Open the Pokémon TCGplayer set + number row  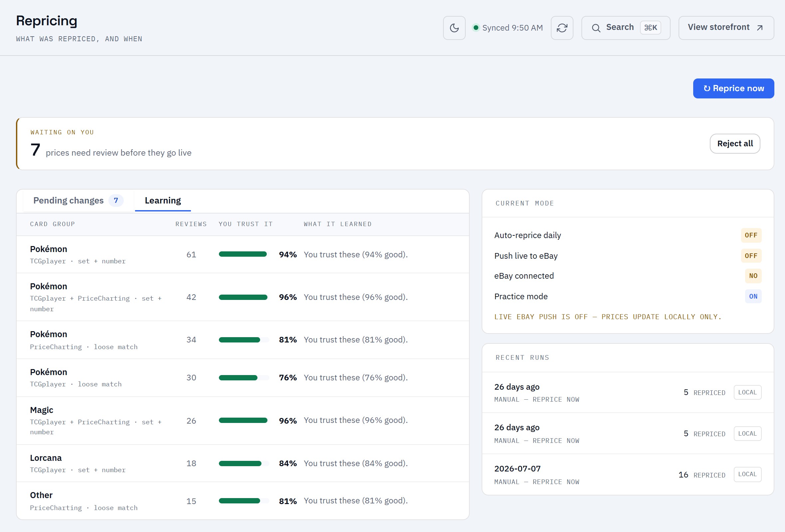pos(242,254)
